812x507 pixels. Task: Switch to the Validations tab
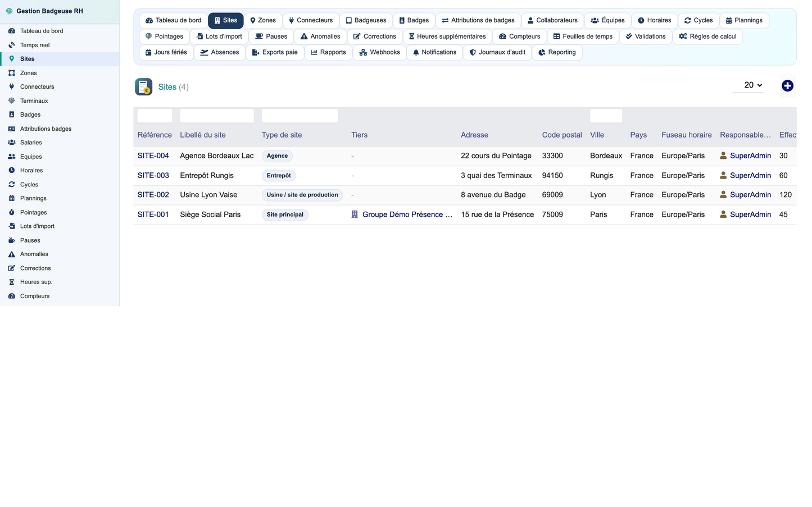[x=646, y=36]
